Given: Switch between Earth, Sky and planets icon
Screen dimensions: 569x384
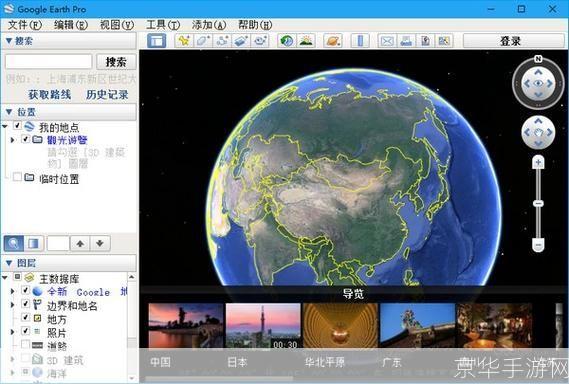Looking at the screenshot, I should (x=333, y=41).
